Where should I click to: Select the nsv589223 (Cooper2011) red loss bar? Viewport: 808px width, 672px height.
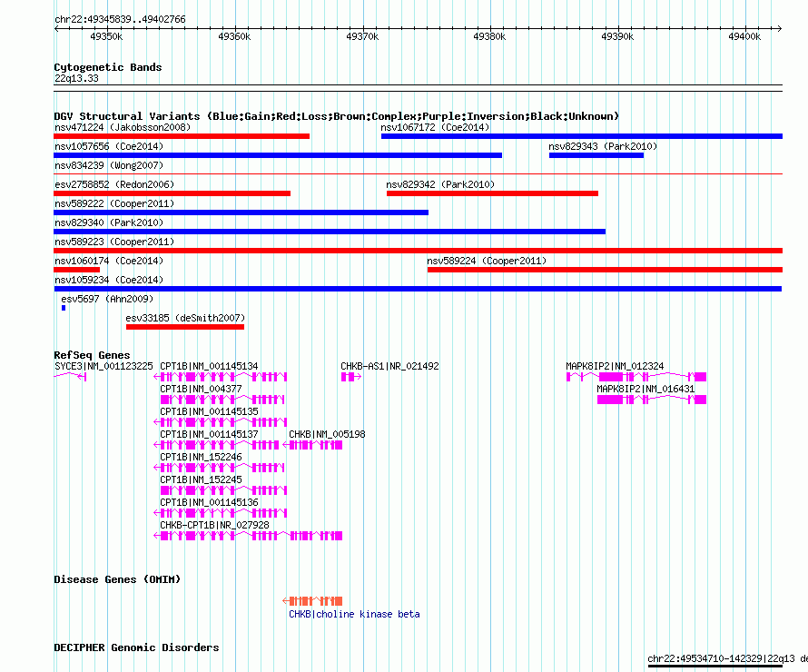pyautogui.click(x=418, y=251)
